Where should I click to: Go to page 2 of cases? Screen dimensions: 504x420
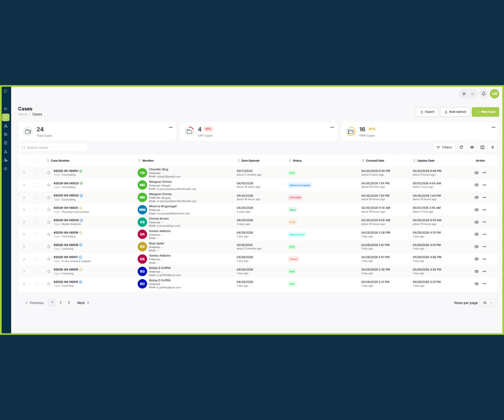60,302
